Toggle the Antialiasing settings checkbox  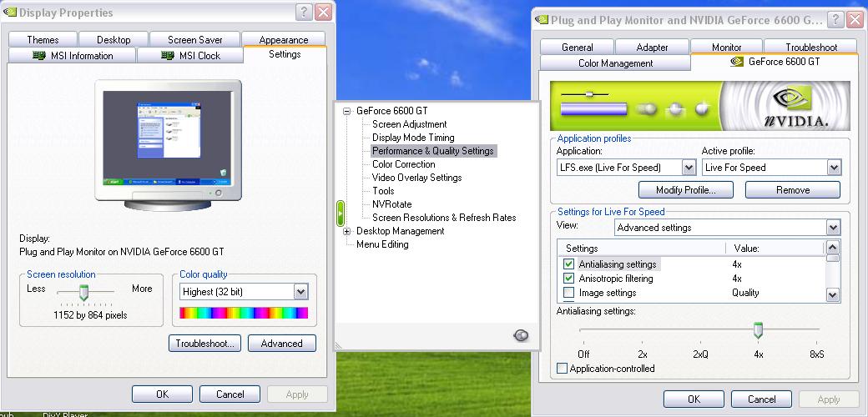coord(568,264)
